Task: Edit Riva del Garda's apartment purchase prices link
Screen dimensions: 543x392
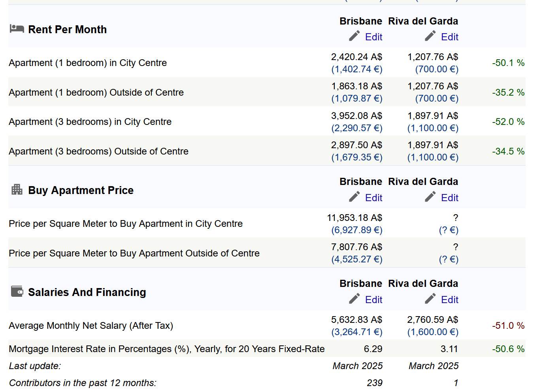Action: [449, 198]
